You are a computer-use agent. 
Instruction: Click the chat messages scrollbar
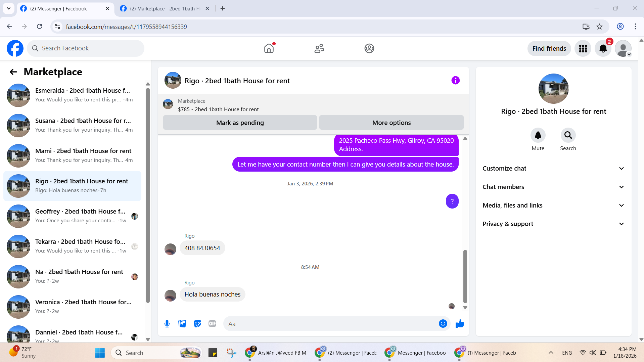point(465,276)
